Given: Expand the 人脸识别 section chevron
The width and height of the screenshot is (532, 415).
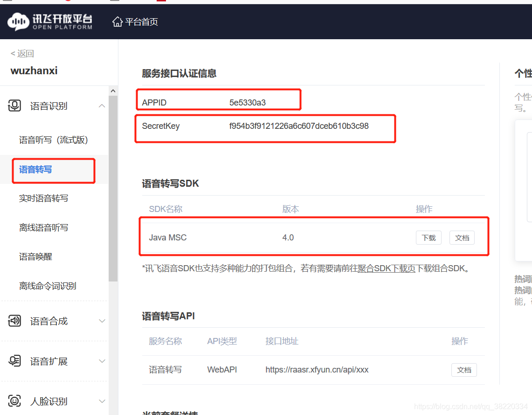Looking at the screenshot, I should pos(102,401).
